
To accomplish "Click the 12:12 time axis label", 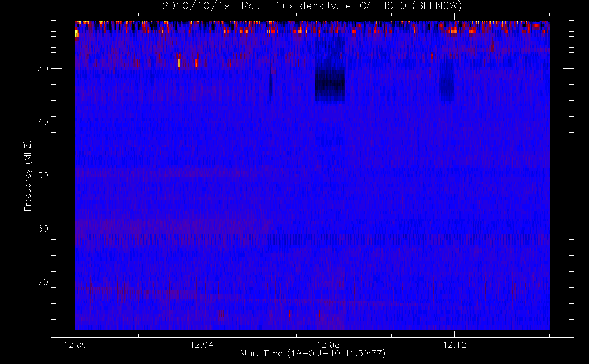I will point(454,345).
